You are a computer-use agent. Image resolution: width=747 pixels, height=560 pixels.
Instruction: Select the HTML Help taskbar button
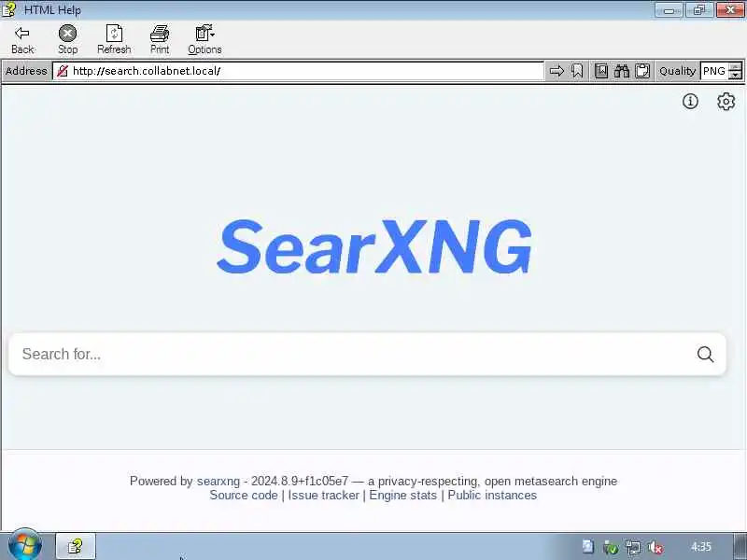click(x=76, y=546)
